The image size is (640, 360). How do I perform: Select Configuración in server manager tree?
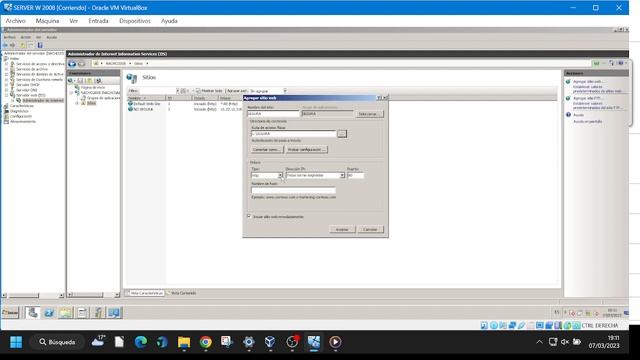[x=21, y=116]
